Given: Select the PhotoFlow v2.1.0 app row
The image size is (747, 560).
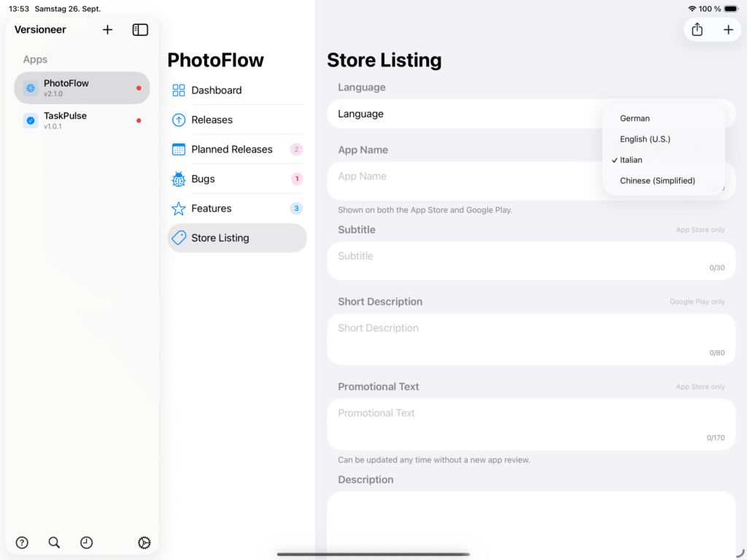Looking at the screenshot, I should 82,88.
